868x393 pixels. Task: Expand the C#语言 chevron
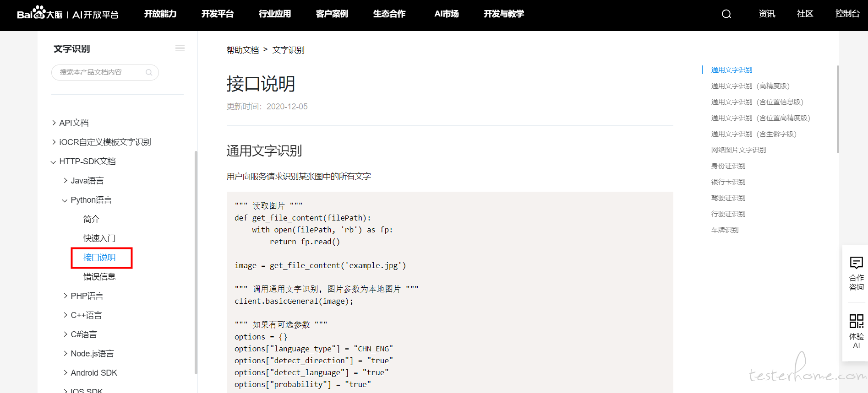(66, 334)
